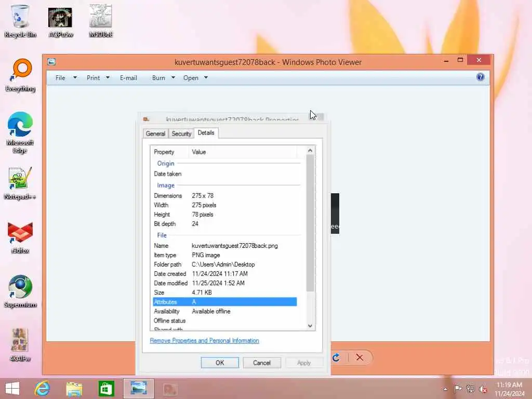
Task: Click the red delete X in Photo Viewer
Action: click(x=360, y=357)
